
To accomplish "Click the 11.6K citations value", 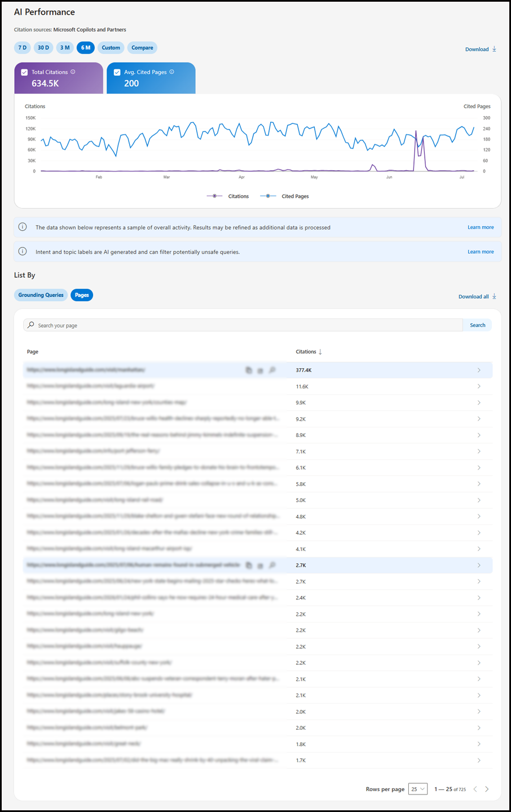I will [302, 387].
